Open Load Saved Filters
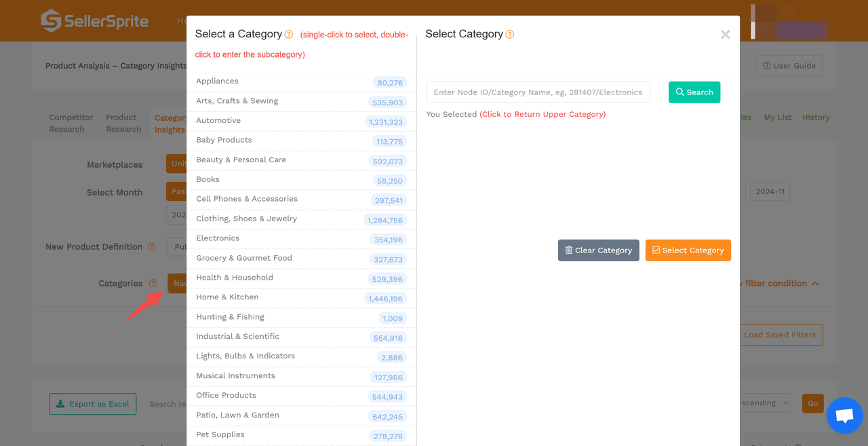Image resolution: width=868 pixels, height=446 pixels. [780, 335]
